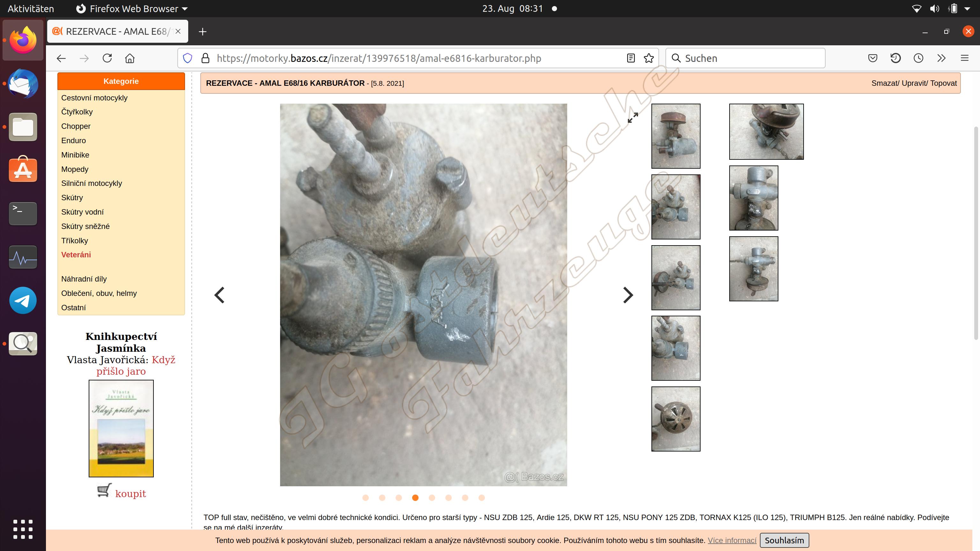
Task: Select the first gallery dot
Action: tap(366, 498)
